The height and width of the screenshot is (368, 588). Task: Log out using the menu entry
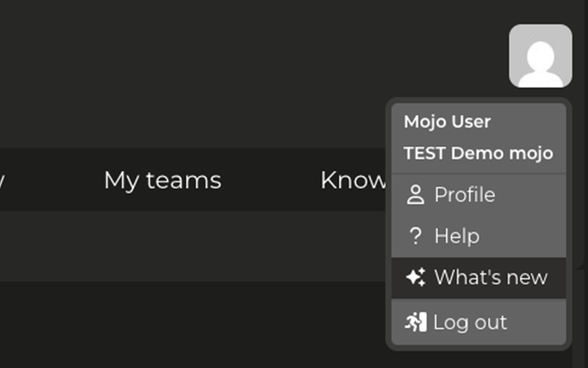479,322
